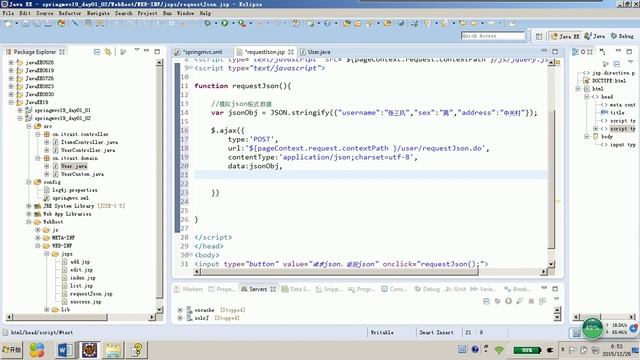Select the Markers tab
The width and height of the screenshot is (640, 360).
point(188,289)
